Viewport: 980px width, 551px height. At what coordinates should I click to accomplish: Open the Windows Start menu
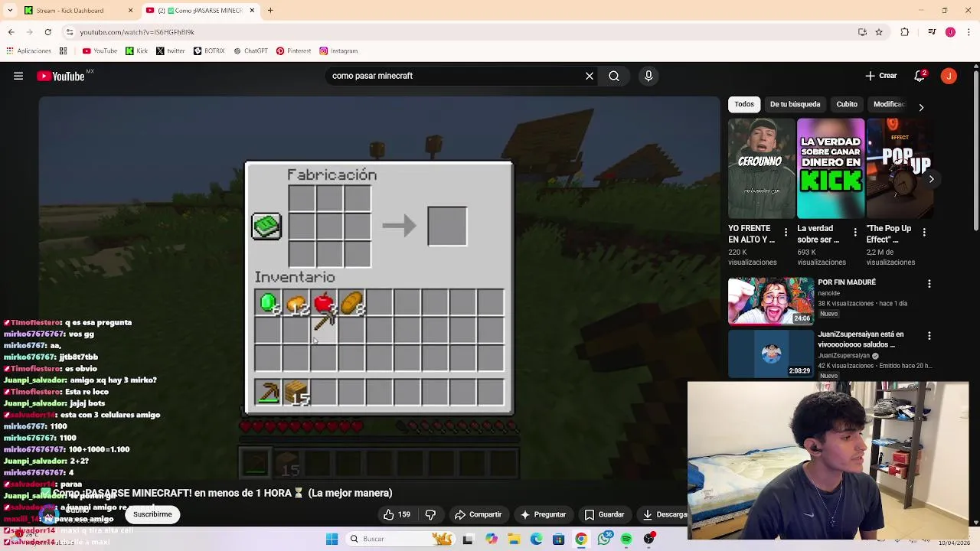click(x=332, y=539)
